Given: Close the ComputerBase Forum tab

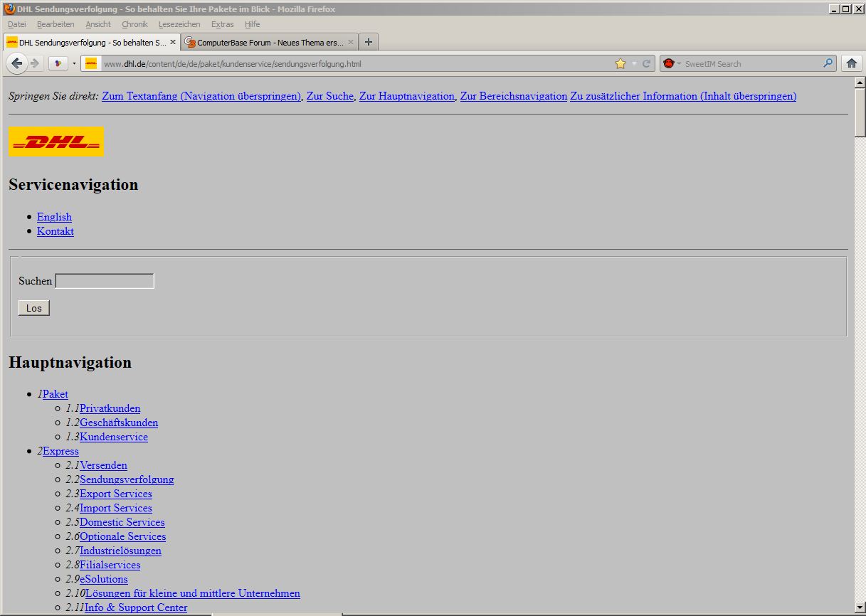Looking at the screenshot, I should pyautogui.click(x=351, y=42).
